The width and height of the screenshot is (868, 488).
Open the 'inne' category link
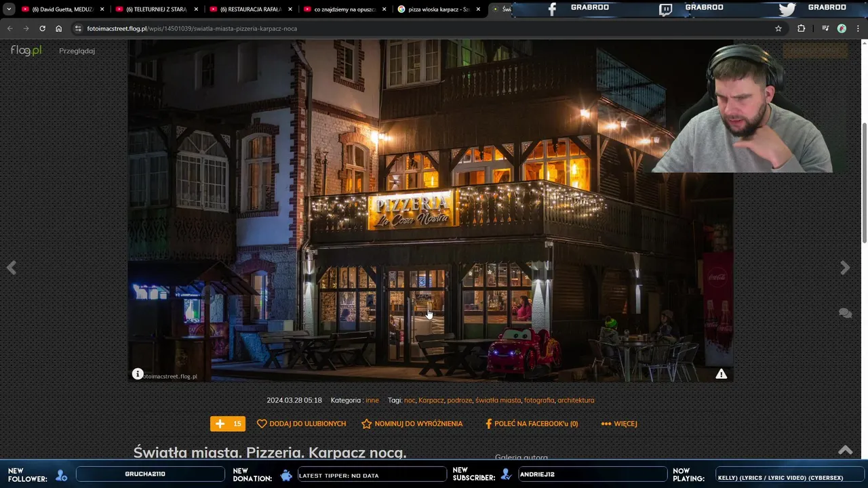[372, 401]
